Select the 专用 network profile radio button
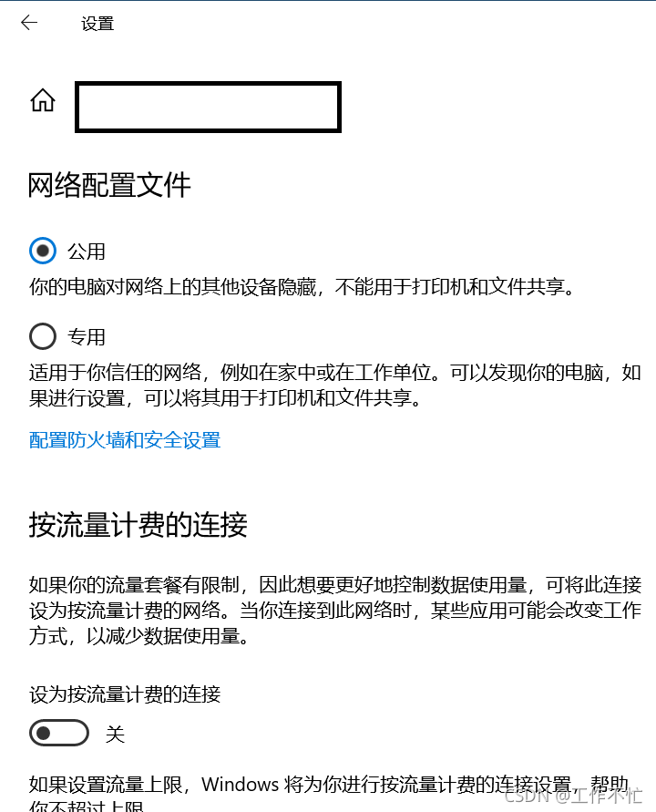656x812 pixels. click(43, 336)
